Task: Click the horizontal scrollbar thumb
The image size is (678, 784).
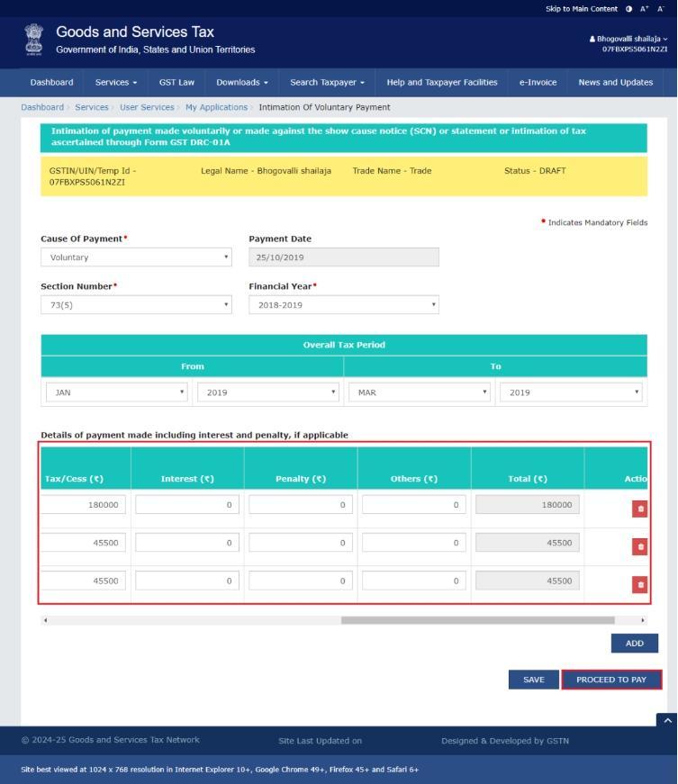Action: click(477, 620)
